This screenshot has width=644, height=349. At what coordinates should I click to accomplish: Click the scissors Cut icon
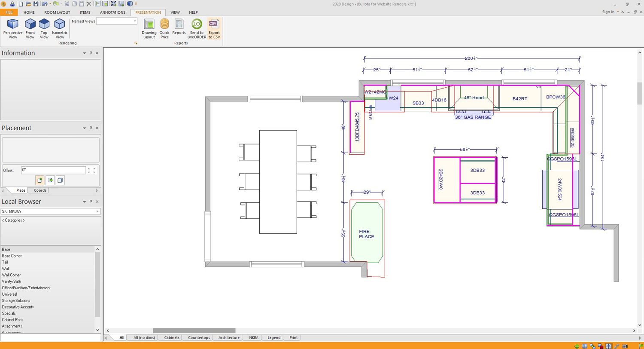point(67,4)
